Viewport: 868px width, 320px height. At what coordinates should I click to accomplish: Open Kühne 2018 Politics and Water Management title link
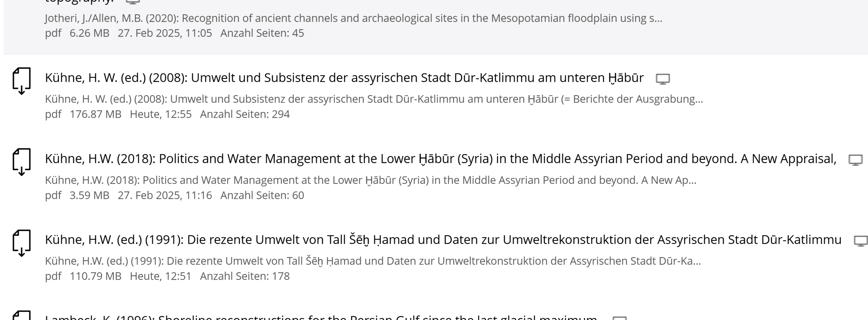pos(441,159)
